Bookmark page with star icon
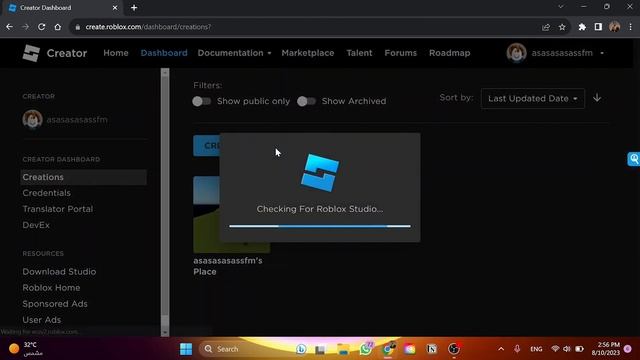 562,27
